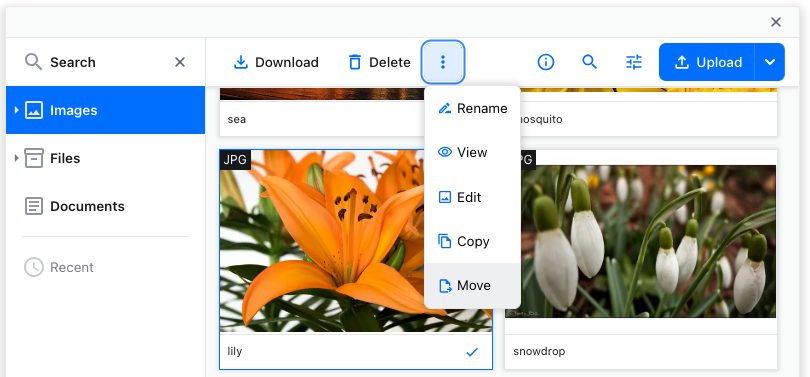Expand the Files tree arrow
Screen dimensions: 810x377
click(16, 158)
